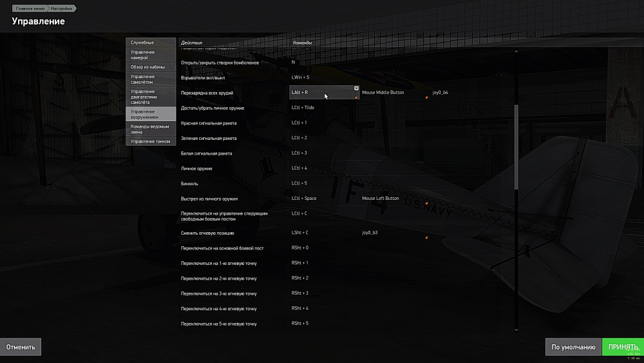This screenshot has width=644, height=363.
Task: Click the bindings list scrollbar thumb
Action: 516,147
